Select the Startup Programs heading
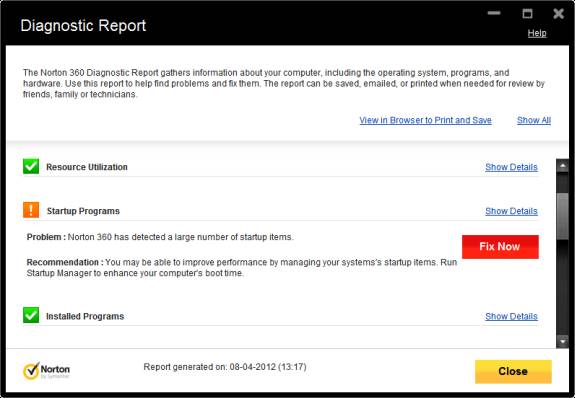This screenshot has height=398, width=575. [83, 211]
